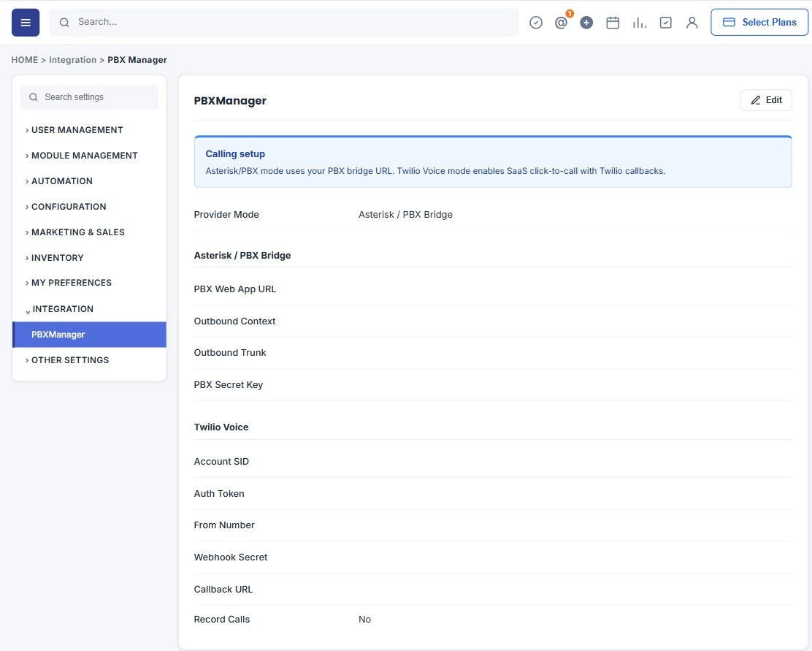The width and height of the screenshot is (812, 651).
Task: Click the Edit button for PBXManager
Action: [x=766, y=100]
